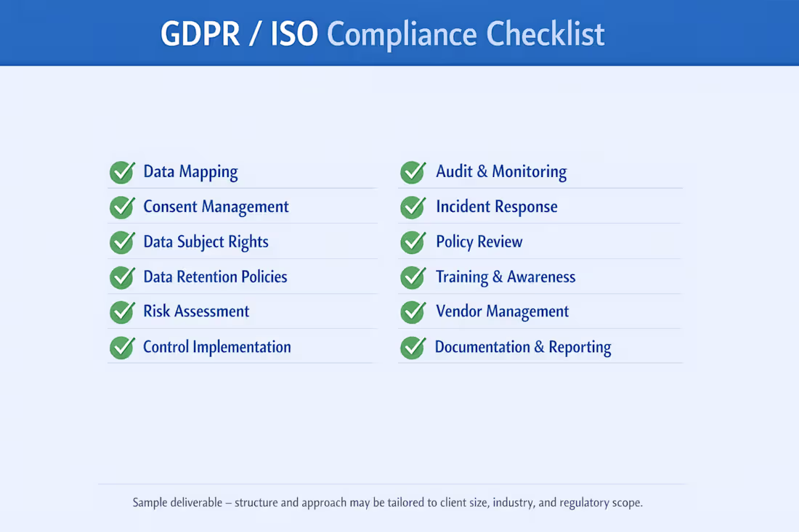This screenshot has height=532, width=799.
Task: Click the green check for Documentation & Reporting
Action: [x=413, y=348]
